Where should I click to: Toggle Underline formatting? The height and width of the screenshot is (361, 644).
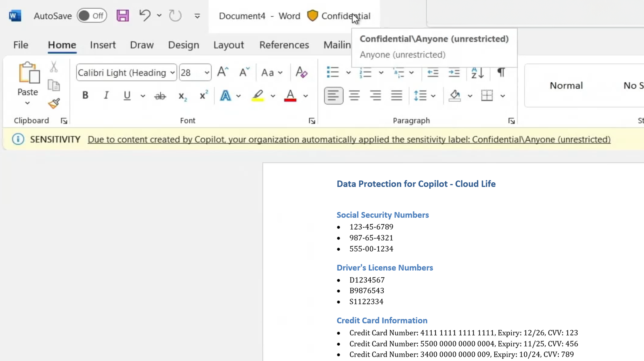[x=127, y=96]
